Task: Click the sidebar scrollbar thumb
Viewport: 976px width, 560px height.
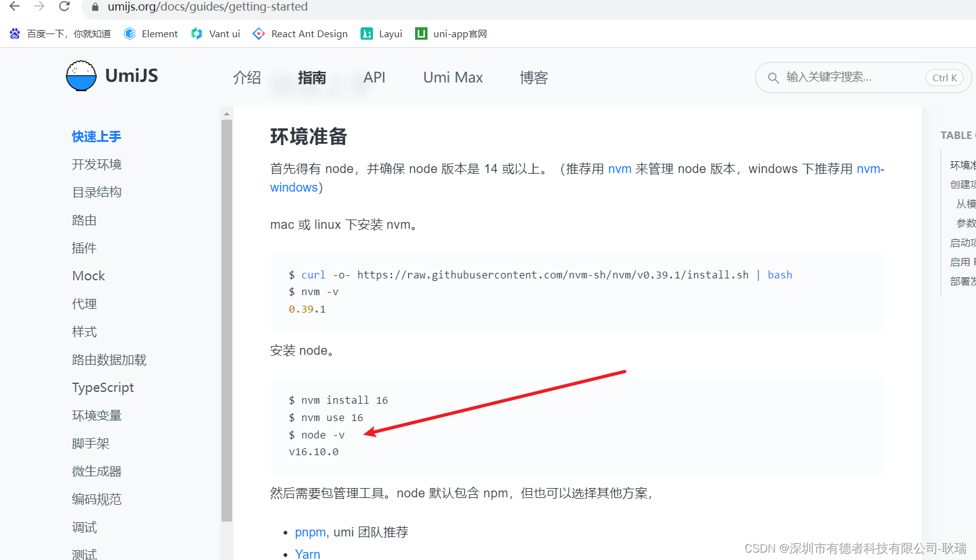Action: [x=226, y=320]
